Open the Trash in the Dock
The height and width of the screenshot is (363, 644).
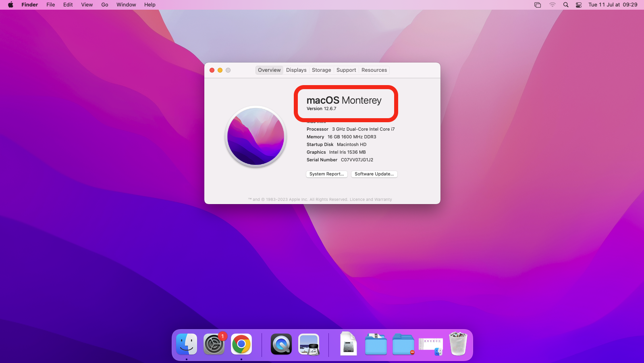click(458, 344)
